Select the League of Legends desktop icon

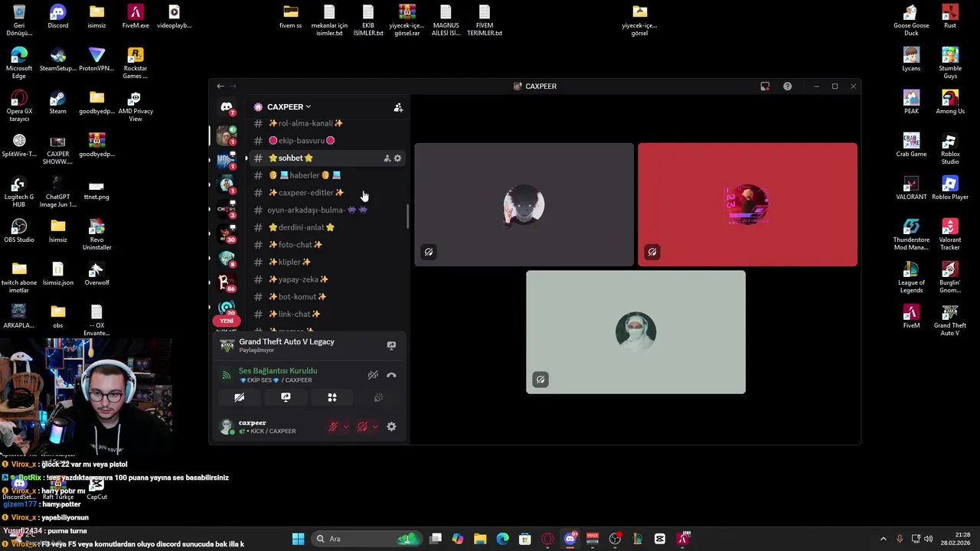point(911,278)
